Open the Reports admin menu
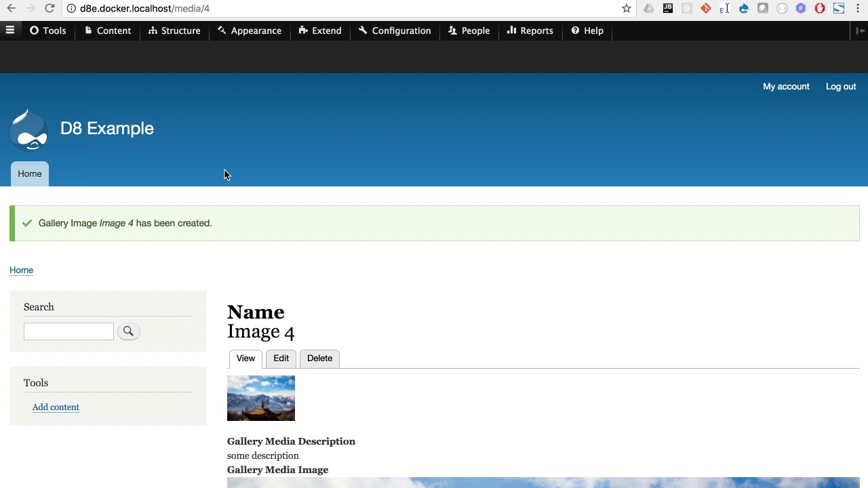 pos(530,30)
